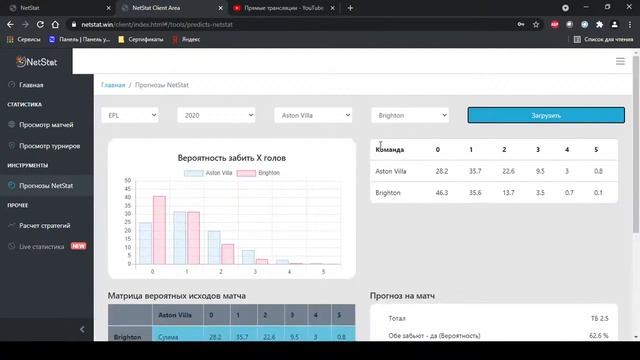Viewport: 640px width, 360px height.
Task: Go to browser home page
Action: pos(55,24)
